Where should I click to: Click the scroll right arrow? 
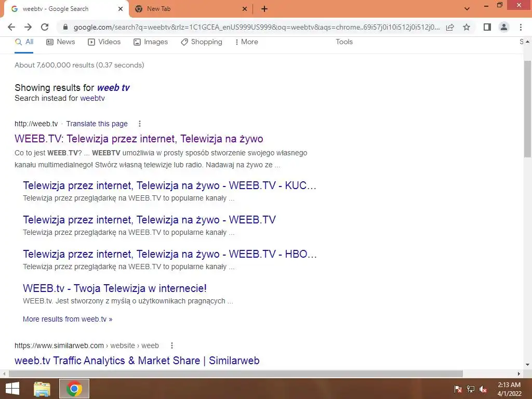[519, 374]
